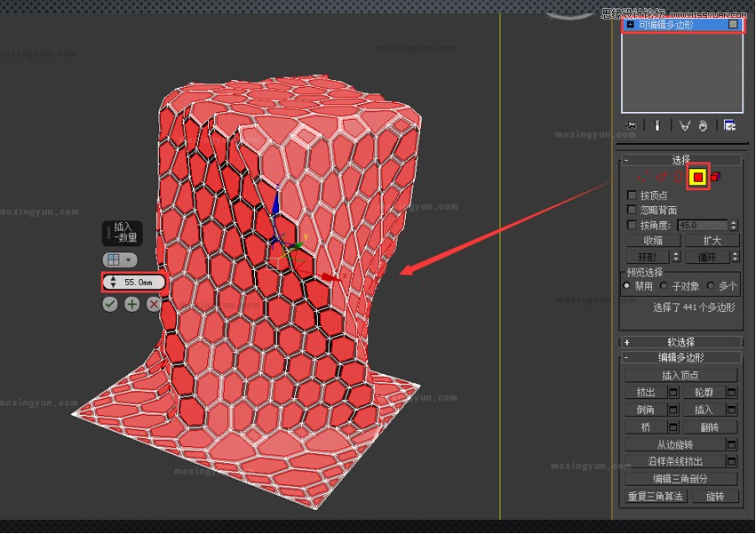The width and height of the screenshot is (756, 534).
Task: Open settings box next to 沿样条线挤出
Action: tap(731, 462)
